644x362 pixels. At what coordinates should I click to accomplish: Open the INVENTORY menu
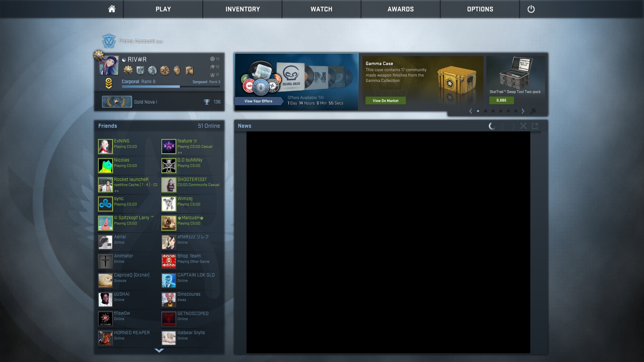click(x=243, y=9)
